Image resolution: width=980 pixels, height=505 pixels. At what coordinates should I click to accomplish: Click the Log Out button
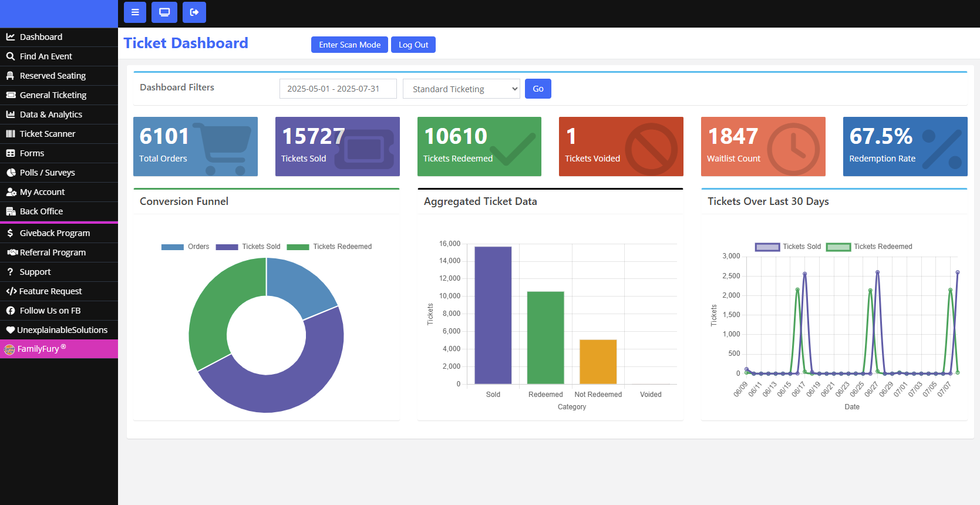(x=413, y=45)
